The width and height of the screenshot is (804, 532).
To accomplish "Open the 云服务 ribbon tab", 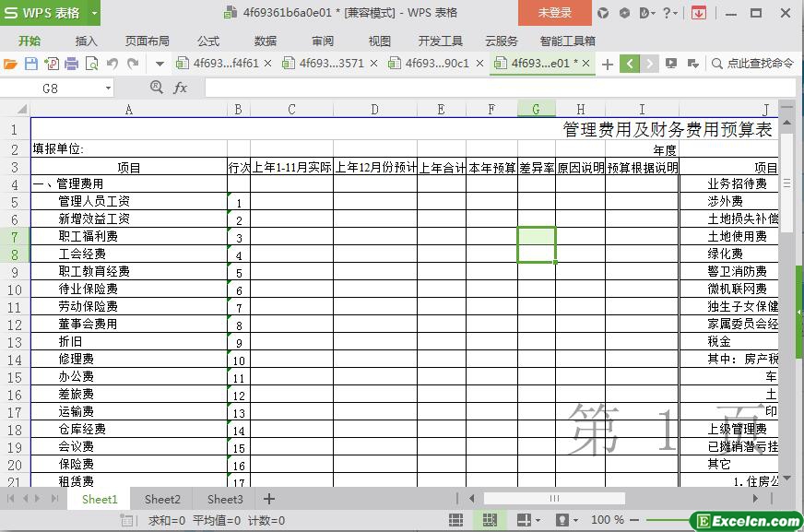I will pyautogui.click(x=501, y=41).
